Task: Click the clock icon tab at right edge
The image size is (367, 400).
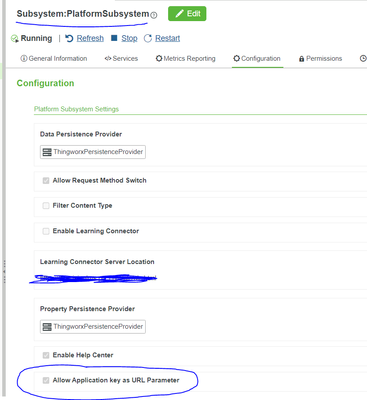Action: coord(363,58)
